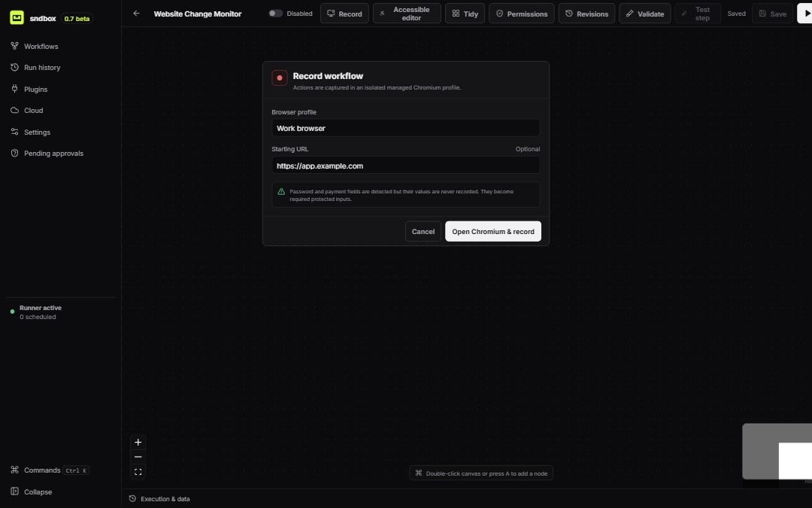Viewport: 812px width, 508px height.
Task: Click the 0 scheduled text
Action: pos(38,317)
